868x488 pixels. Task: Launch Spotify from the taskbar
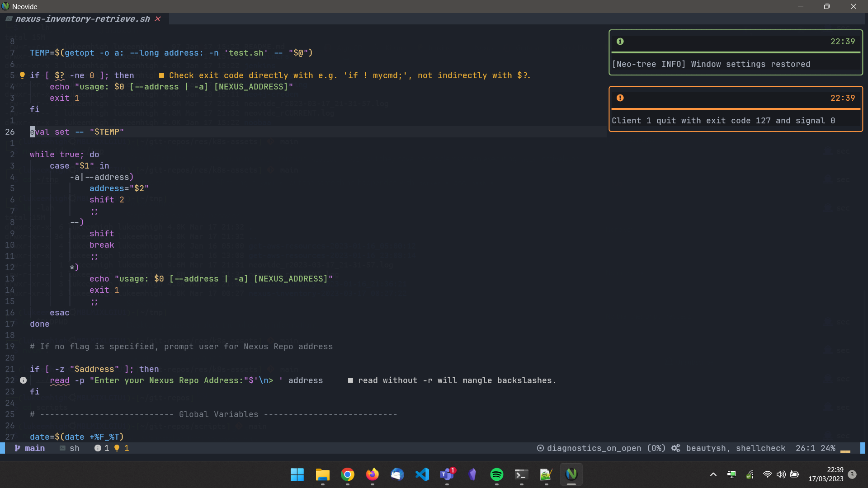(497, 474)
